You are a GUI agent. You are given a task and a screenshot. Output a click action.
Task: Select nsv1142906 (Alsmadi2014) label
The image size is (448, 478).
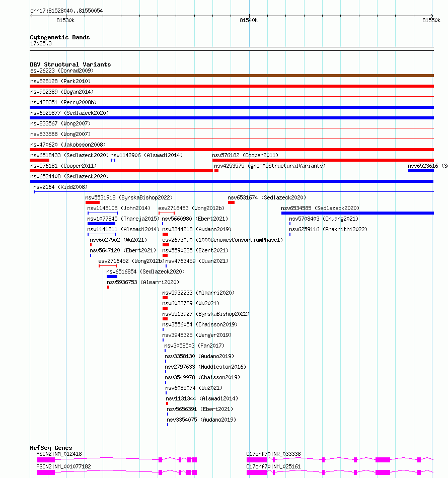[x=146, y=156]
